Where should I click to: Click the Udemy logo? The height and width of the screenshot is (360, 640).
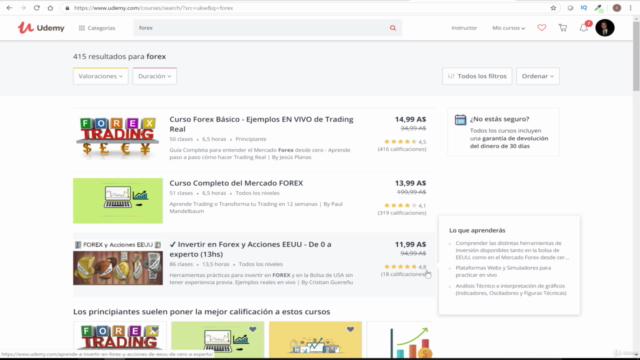tap(41, 28)
